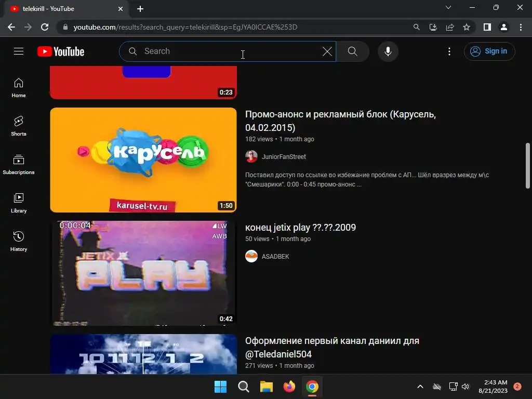Open Chrome profile icon

[x=504, y=27]
